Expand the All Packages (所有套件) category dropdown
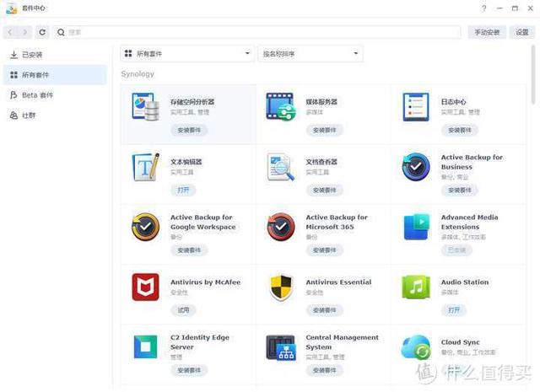 tap(187, 54)
